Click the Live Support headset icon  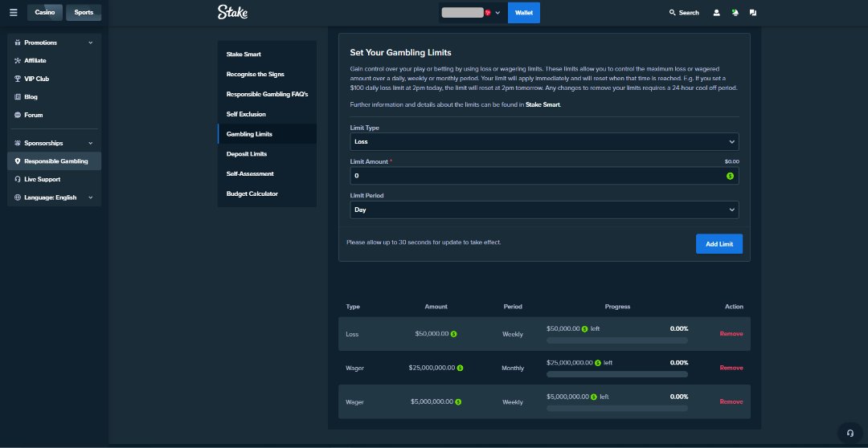pyautogui.click(x=18, y=179)
